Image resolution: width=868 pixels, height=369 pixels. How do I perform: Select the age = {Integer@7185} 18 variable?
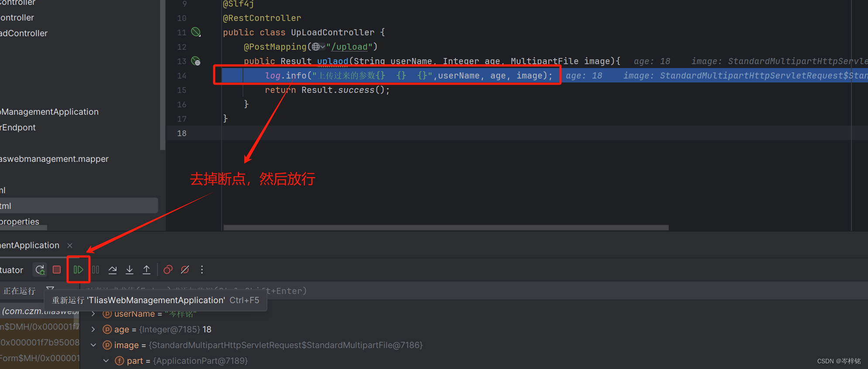tap(163, 329)
